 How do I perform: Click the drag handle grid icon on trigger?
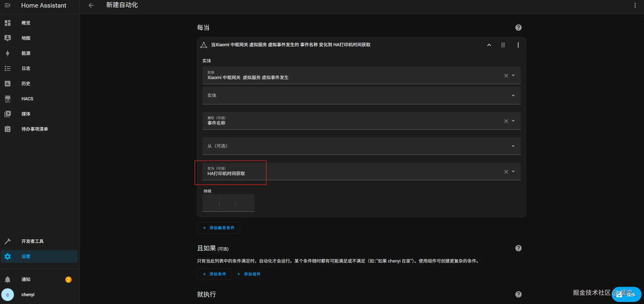click(x=503, y=45)
